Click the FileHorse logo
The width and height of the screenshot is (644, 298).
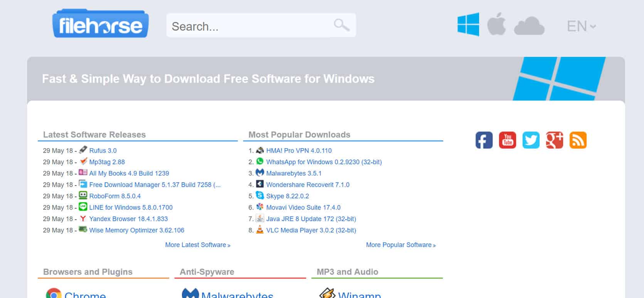(x=100, y=24)
